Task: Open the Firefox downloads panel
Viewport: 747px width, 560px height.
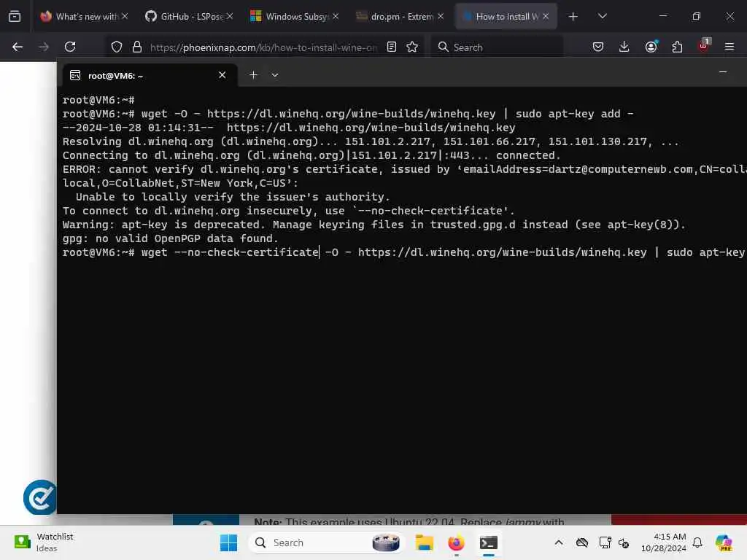Action: click(x=624, y=47)
